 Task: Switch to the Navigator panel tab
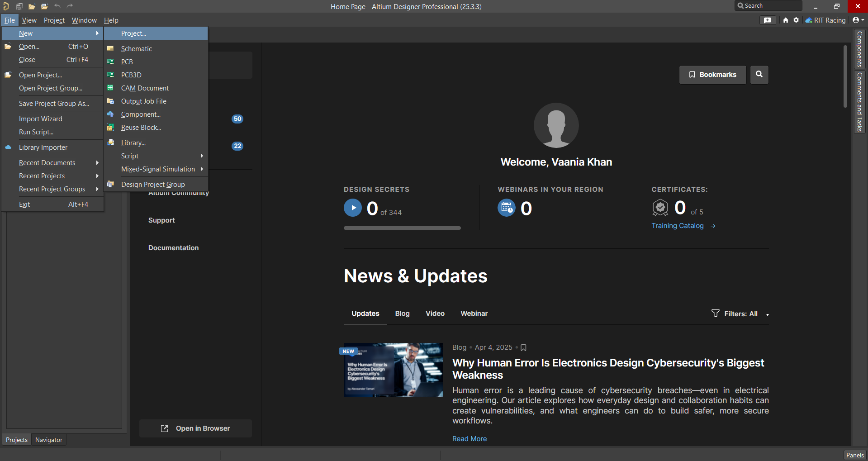pos(49,440)
